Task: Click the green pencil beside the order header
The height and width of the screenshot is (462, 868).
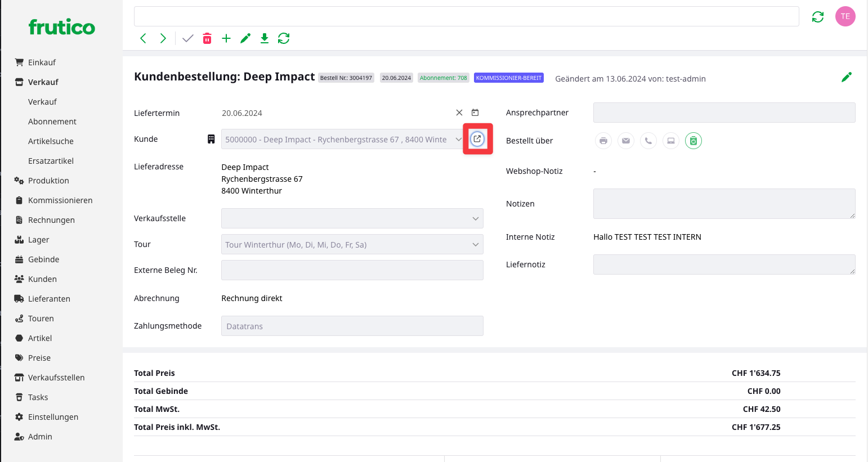Action: pyautogui.click(x=846, y=78)
